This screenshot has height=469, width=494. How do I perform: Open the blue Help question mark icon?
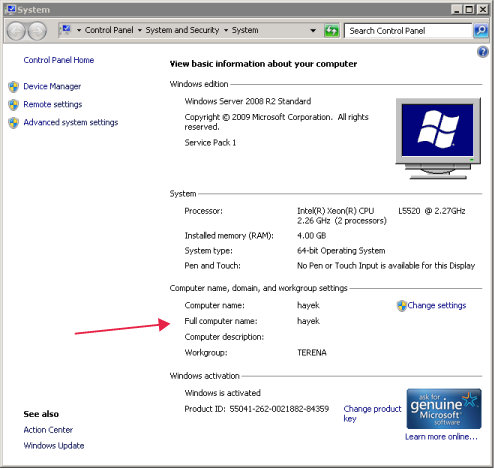point(482,52)
